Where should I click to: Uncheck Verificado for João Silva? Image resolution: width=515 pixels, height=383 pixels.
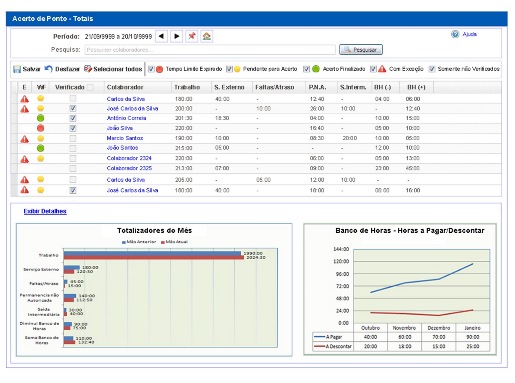73,128
